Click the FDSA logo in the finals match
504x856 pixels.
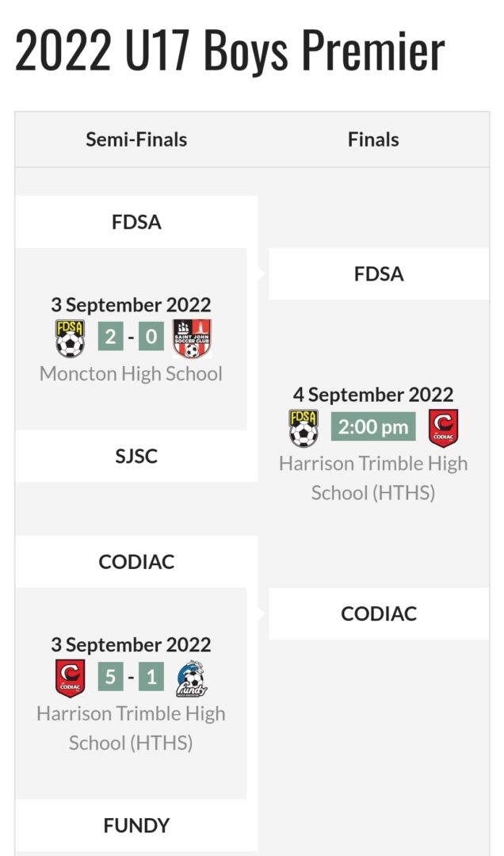click(x=304, y=428)
